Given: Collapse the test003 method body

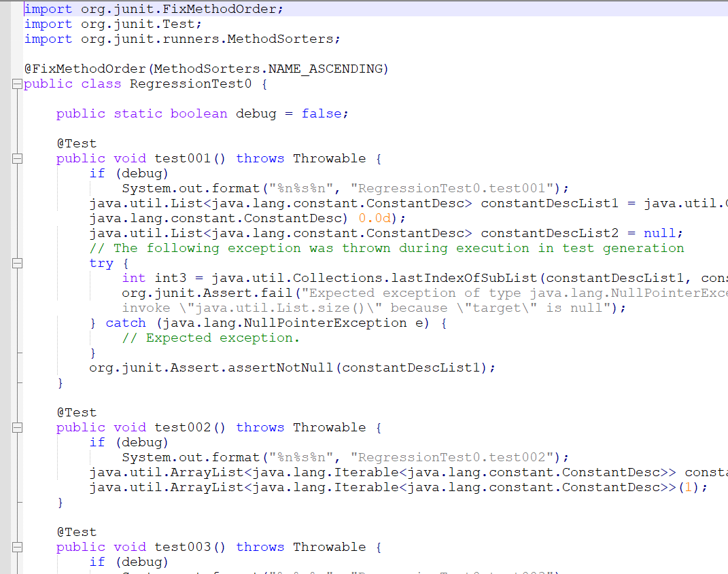Looking at the screenshot, I should coord(17,547).
